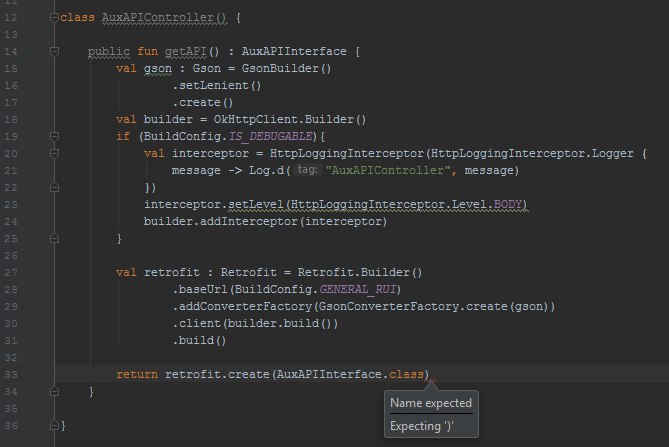
Task: Click OkHttpClient on line 18
Action: coord(255,119)
